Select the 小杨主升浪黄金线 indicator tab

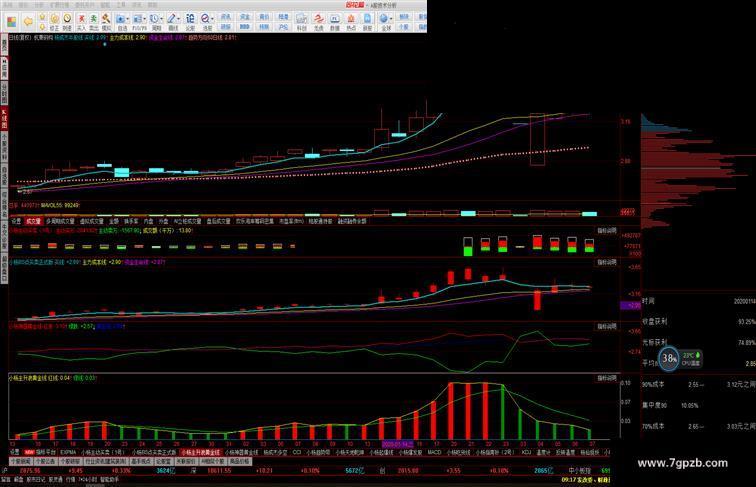(x=201, y=452)
